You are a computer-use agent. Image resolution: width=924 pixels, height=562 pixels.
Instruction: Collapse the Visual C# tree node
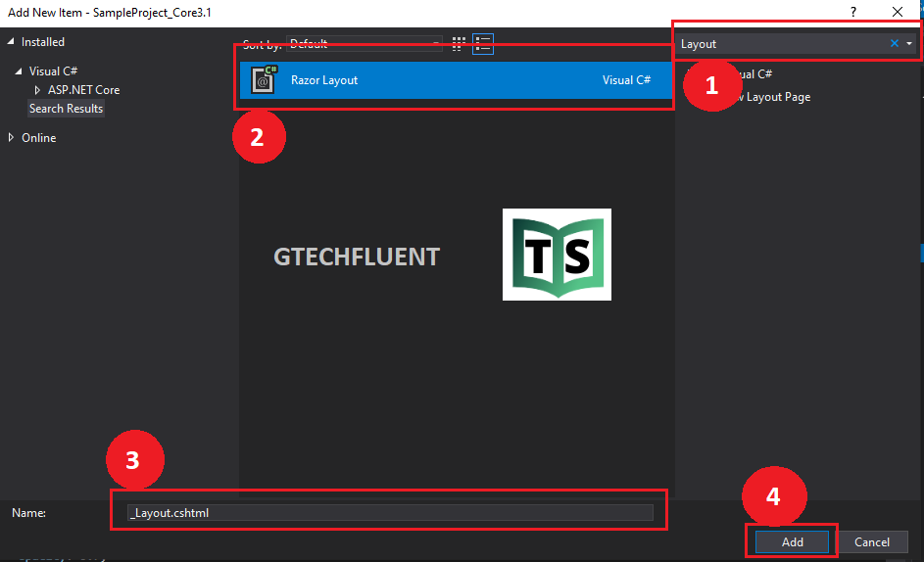(20, 71)
